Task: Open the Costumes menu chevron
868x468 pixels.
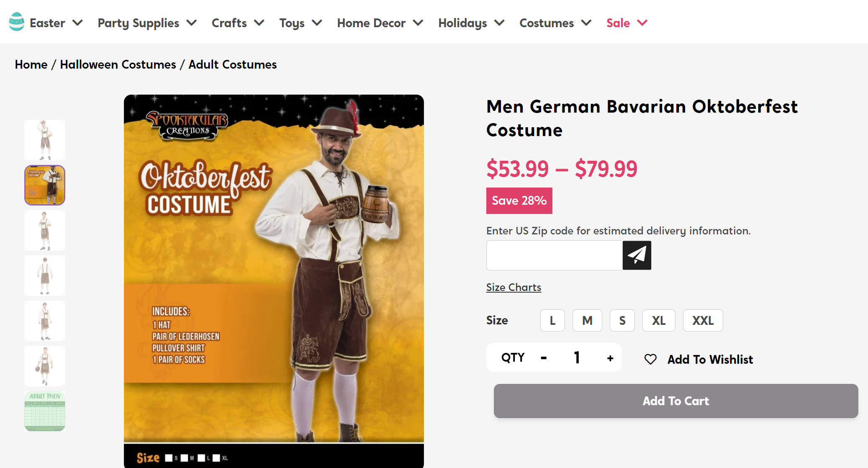Action: pos(586,23)
